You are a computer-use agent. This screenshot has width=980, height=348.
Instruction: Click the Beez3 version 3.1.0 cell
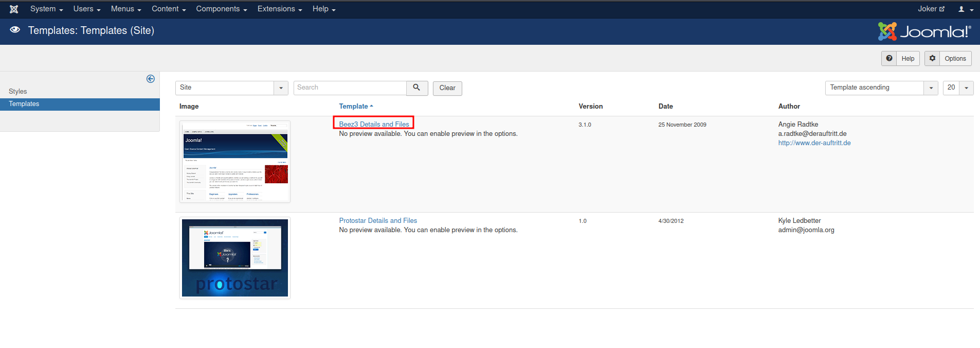point(585,125)
